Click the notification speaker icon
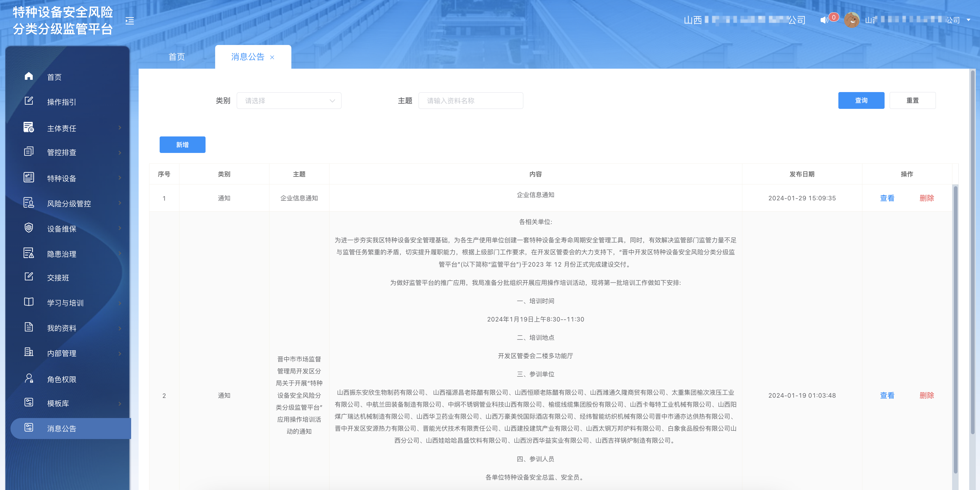Screen dimensions: 980x490 coord(824,20)
